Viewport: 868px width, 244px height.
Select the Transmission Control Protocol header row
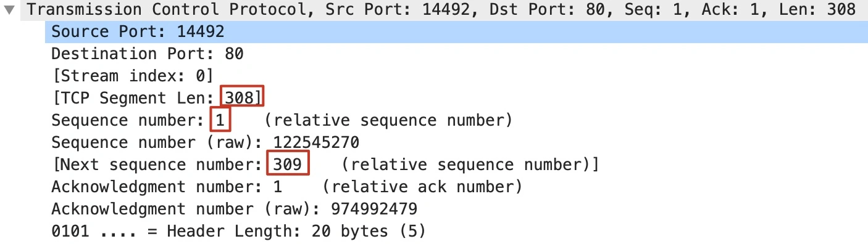(434, 10)
